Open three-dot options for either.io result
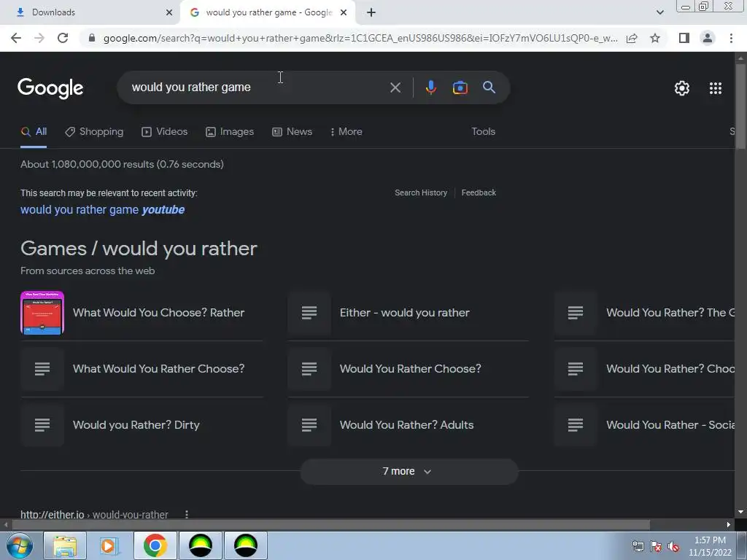Viewport: 747px width, 560px height. pos(187,514)
